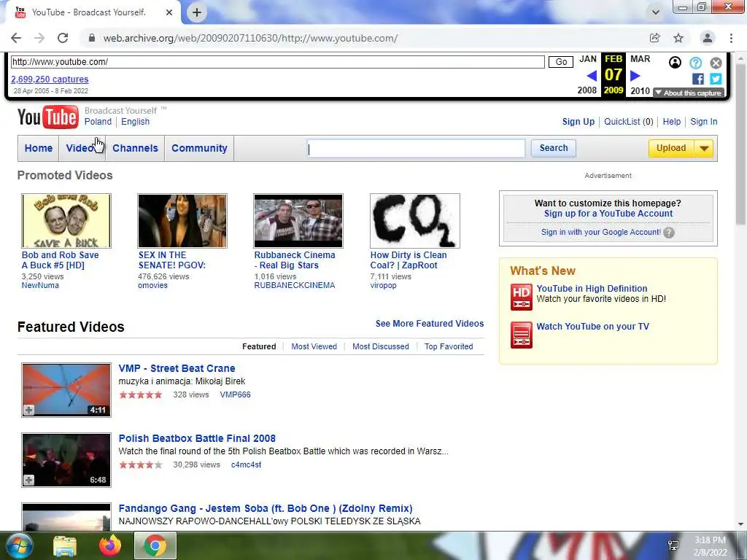Screen dimensions: 747x560
Task: Click the red HD icon
Action: [x=521, y=297]
